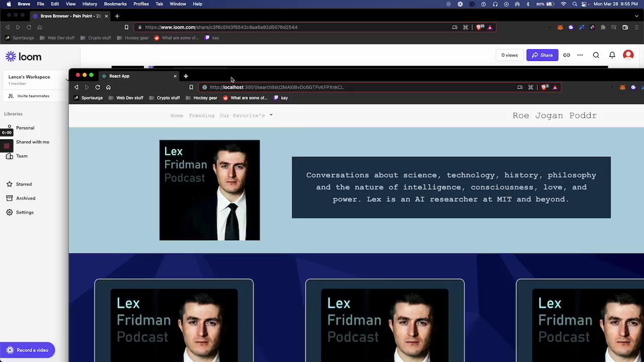
Task: Open Wi-Fi status in menu bar
Action: tap(563, 4)
